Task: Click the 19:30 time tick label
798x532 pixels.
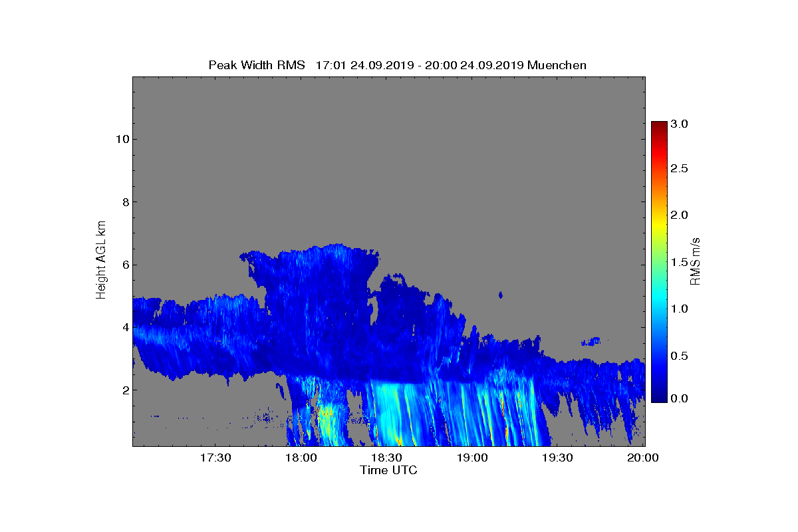Action: coord(557,458)
